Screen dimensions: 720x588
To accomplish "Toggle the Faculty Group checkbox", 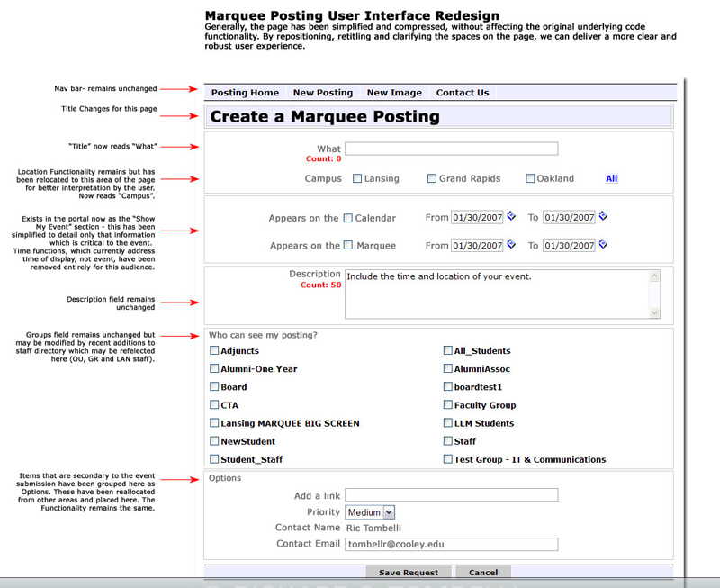I will [447, 404].
